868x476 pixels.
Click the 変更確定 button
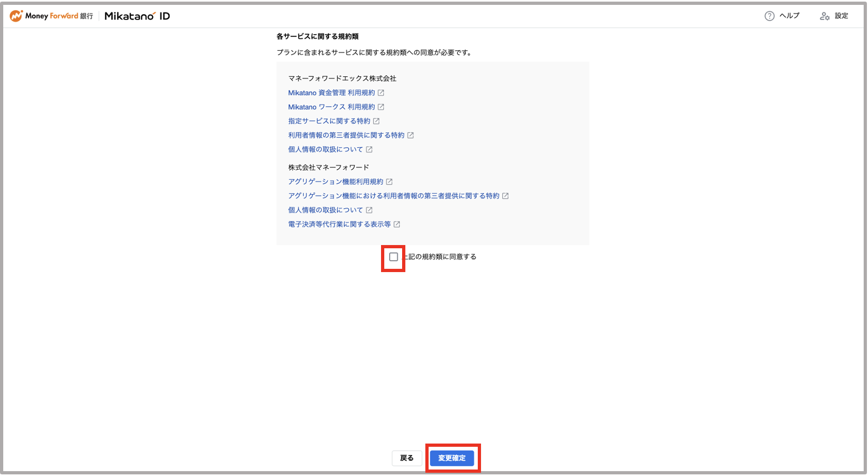(x=452, y=458)
